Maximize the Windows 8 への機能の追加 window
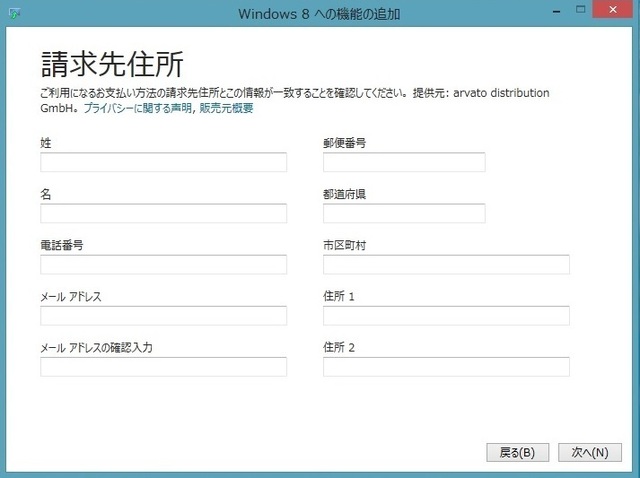 click(x=580, y=10)
